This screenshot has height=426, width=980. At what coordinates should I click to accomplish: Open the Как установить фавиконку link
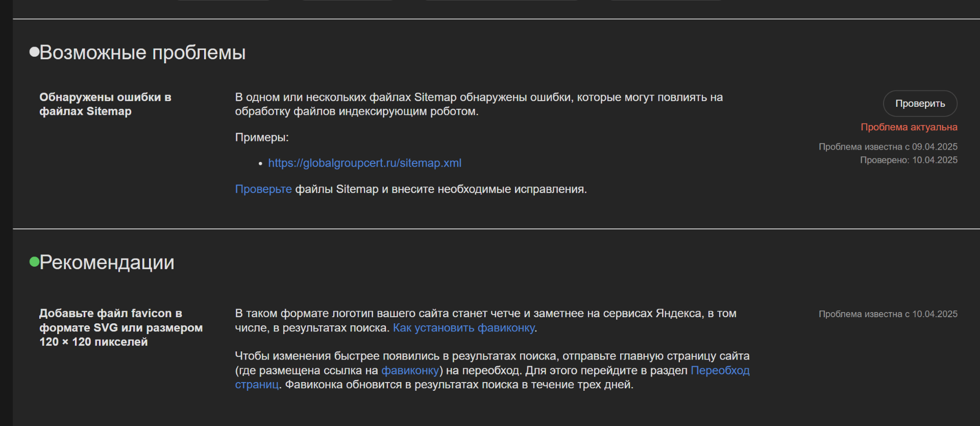[x=463, y=328]
